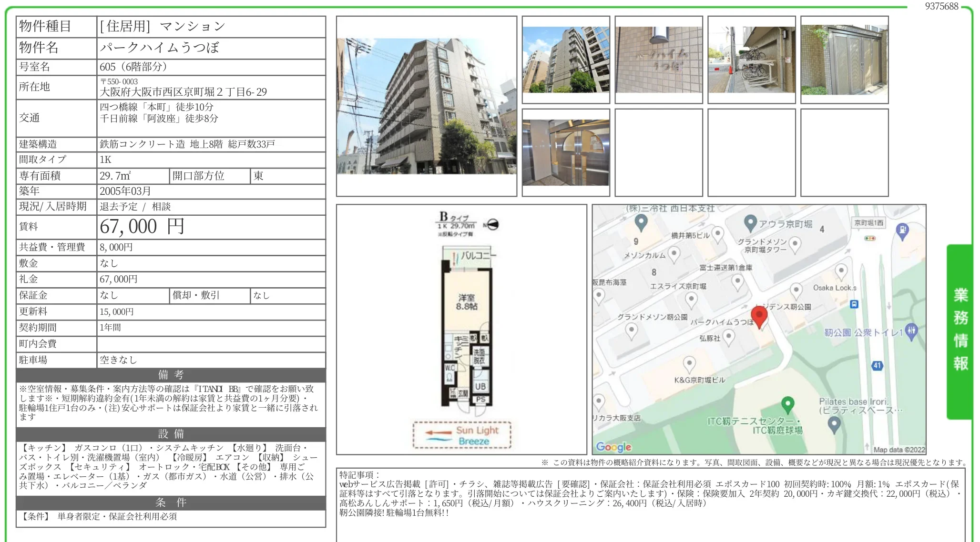Open the bicycle parking thumbnail
Viewport: 980px width, 542px height.
[x=752, y=60]
